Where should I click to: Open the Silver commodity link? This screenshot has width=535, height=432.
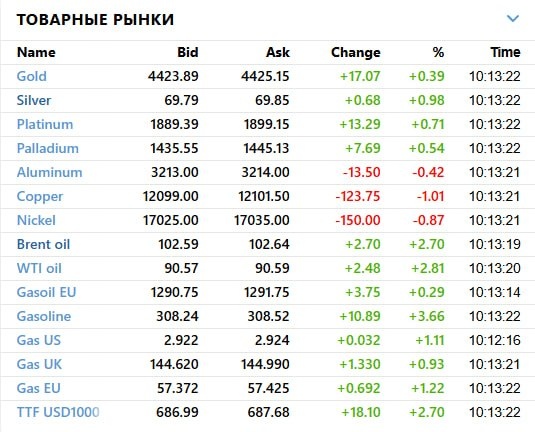[34, 100]
